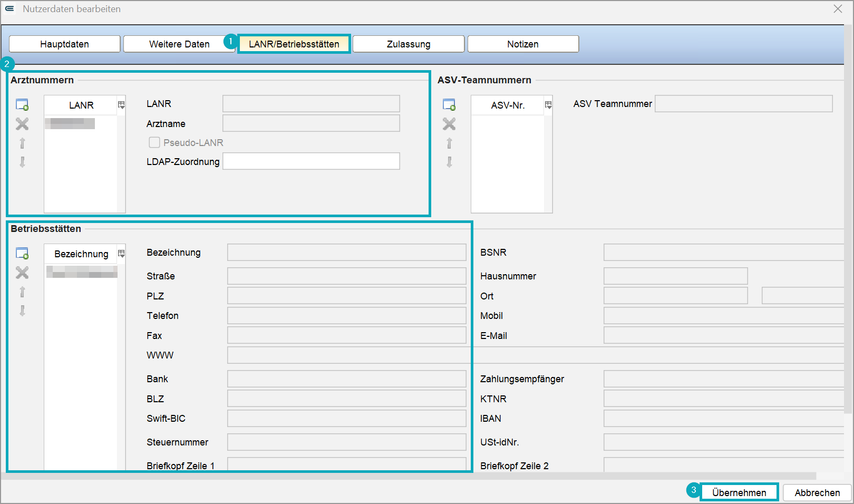Viewport: 854px width, 504px height.
Task: Open the Zulassung tab
Action: (x=409, y=44)
